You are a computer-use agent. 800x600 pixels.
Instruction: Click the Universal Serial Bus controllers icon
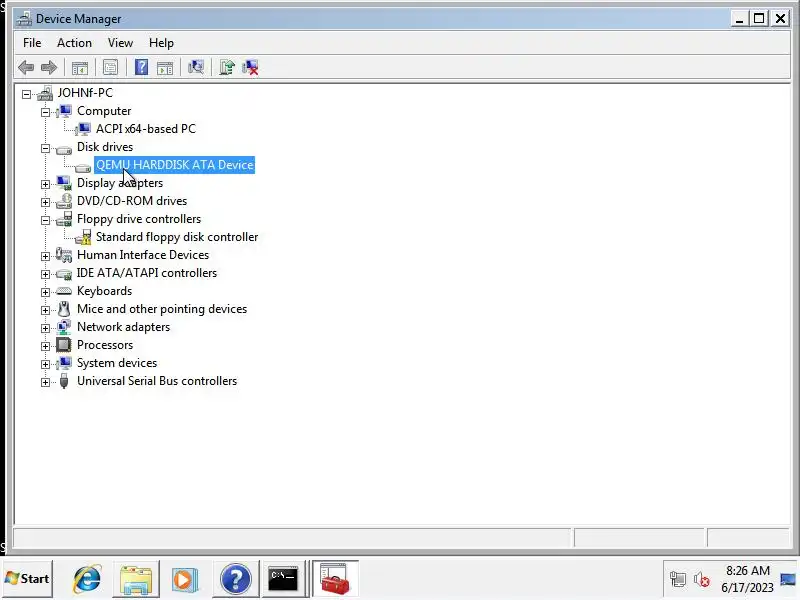[x=64, y=381]
